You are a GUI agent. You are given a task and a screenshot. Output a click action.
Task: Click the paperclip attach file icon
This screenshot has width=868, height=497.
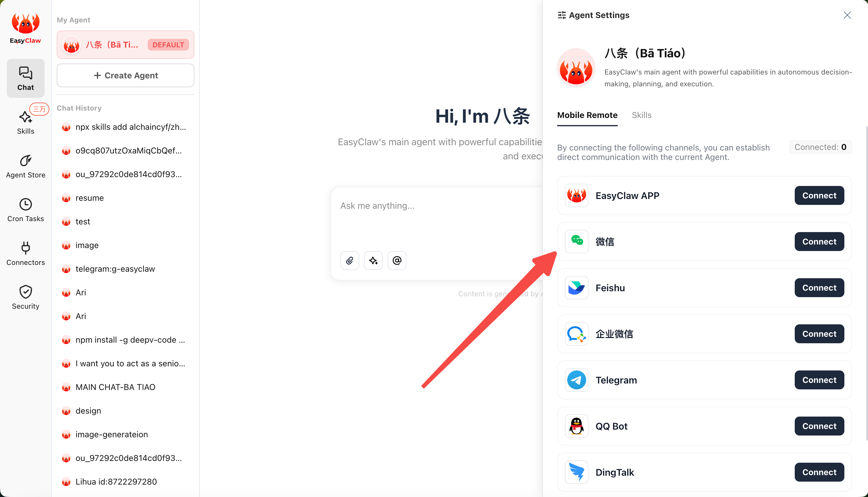(x=350, y=260)
